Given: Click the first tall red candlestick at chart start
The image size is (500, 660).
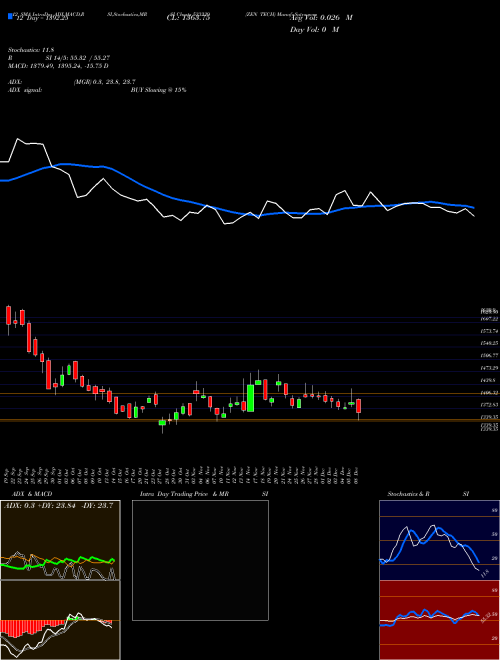Looking at the screenshot, I should point(8,316).
